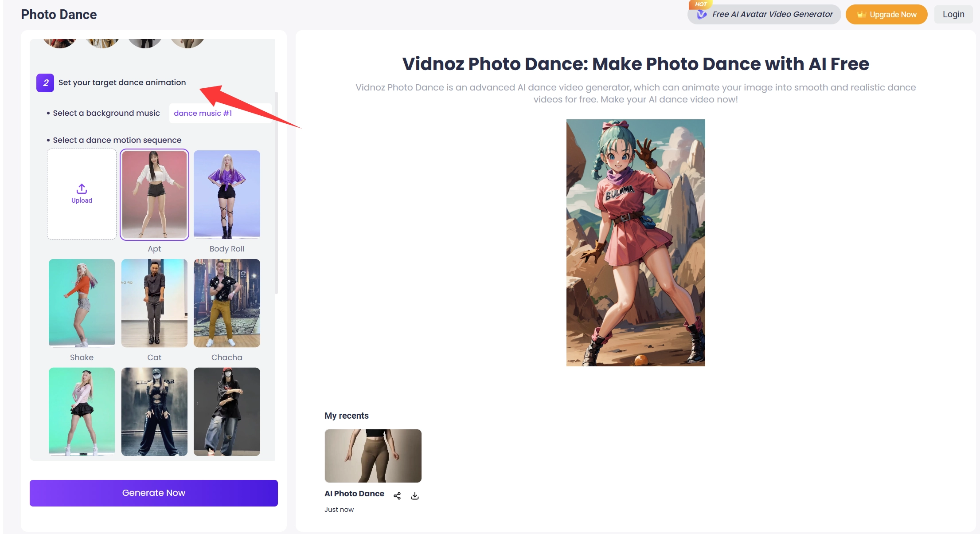Select the Upload card to add a dance motion
This screenshot has width=980, height=534.
click(x=82, y=194)
